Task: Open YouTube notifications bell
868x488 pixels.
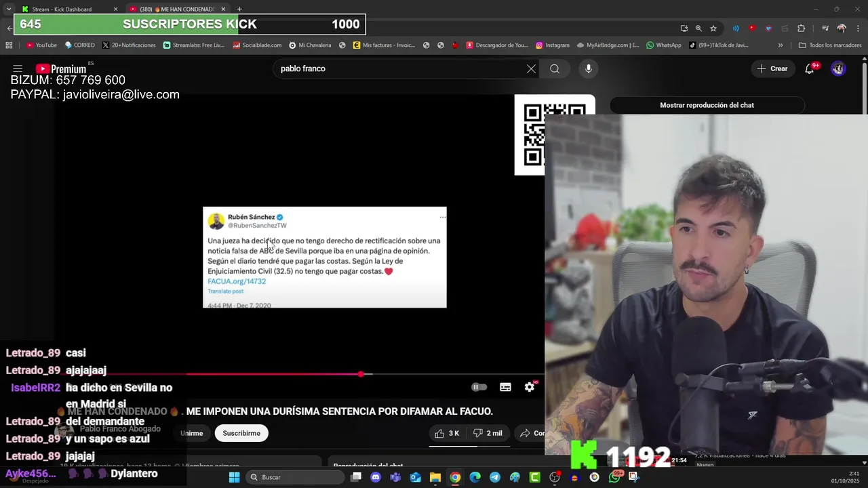Action: [x=809, y=68]
